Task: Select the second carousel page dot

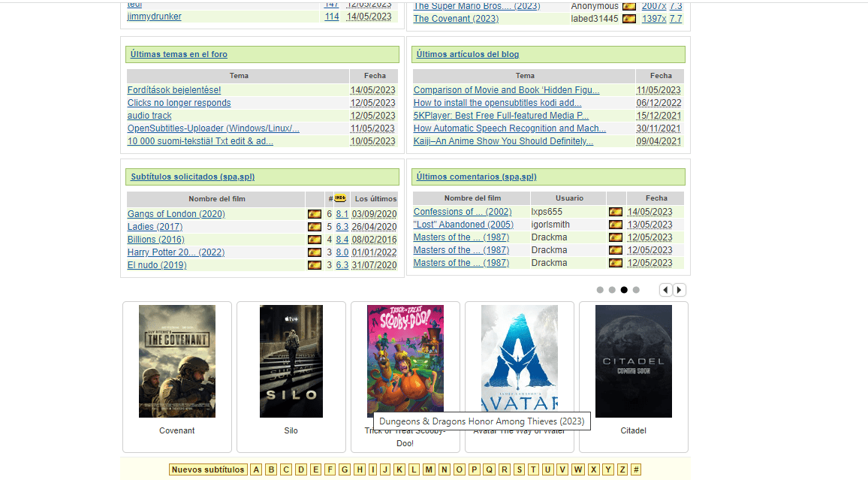Action: click(x=612, y=290)
